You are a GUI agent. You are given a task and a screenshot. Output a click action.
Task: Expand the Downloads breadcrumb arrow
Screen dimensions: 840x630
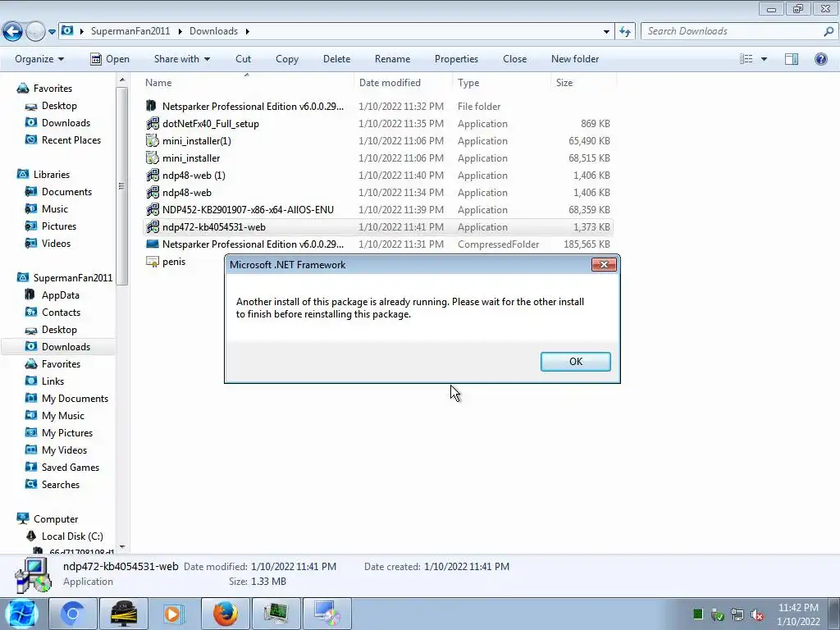coord(248,31)
